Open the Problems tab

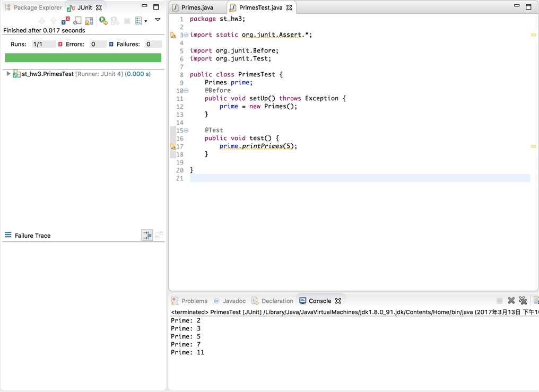[x=194, y=301]
